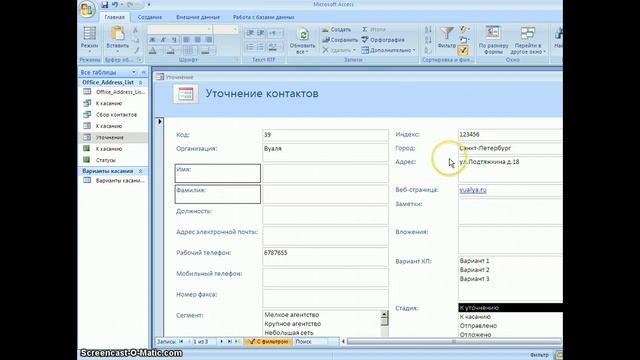
Task: Click the form logo icon beside Уточнение контактов
Action: (x=186, y=94)
